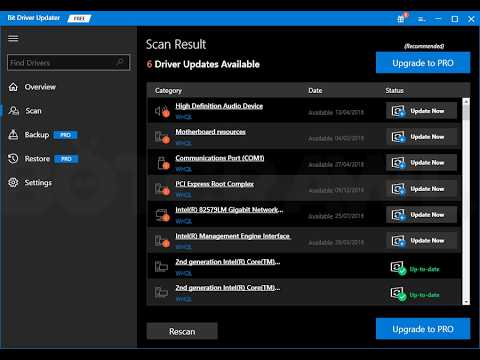The height and width of the screenshot is (360, 480).
Task: Open Communications Port (COM1) link
Action: [x=220, y=158]
